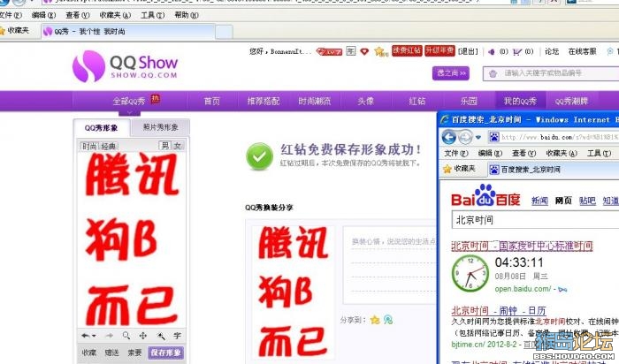
Task: Click the 字 text icon under avatar
Action: [x=177, y=336]
